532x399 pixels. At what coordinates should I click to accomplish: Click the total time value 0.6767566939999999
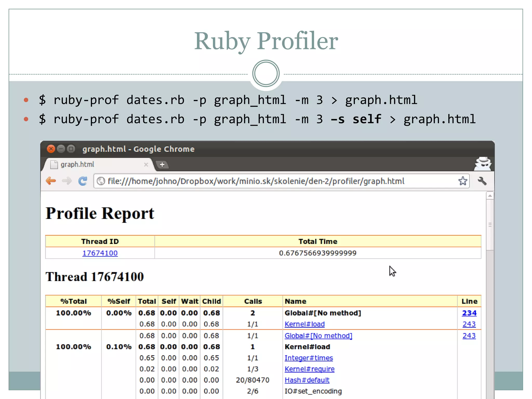pyautogui.click(x=318, y=253)
